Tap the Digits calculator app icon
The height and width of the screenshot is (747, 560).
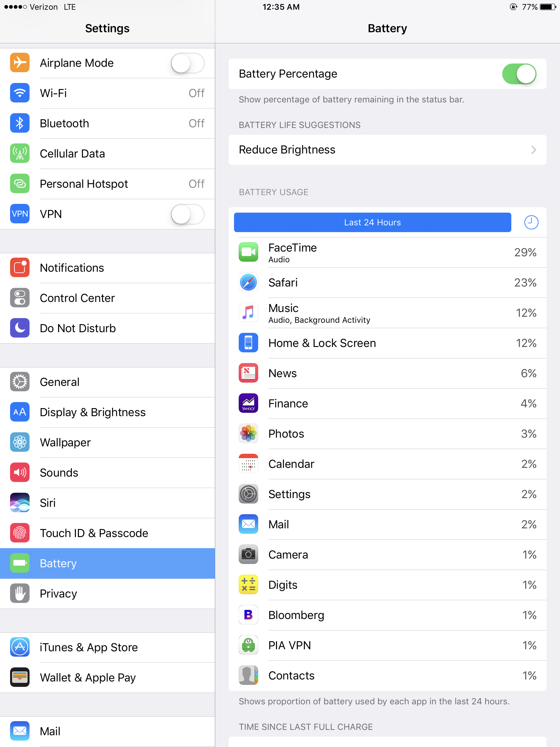248,584
